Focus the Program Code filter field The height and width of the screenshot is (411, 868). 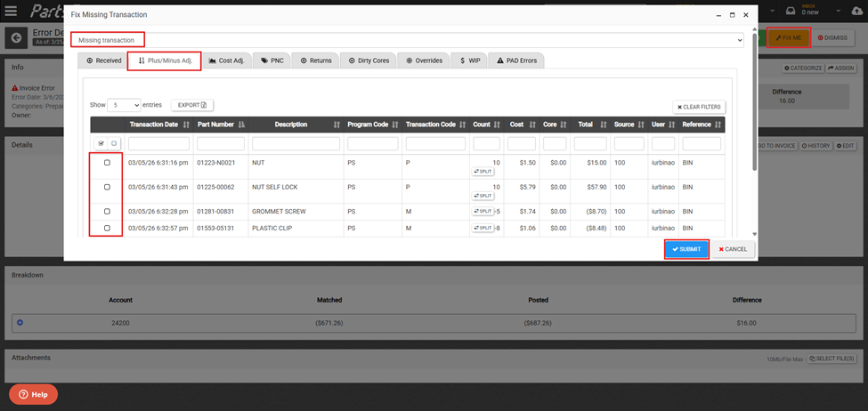click(x=372, y=144)
